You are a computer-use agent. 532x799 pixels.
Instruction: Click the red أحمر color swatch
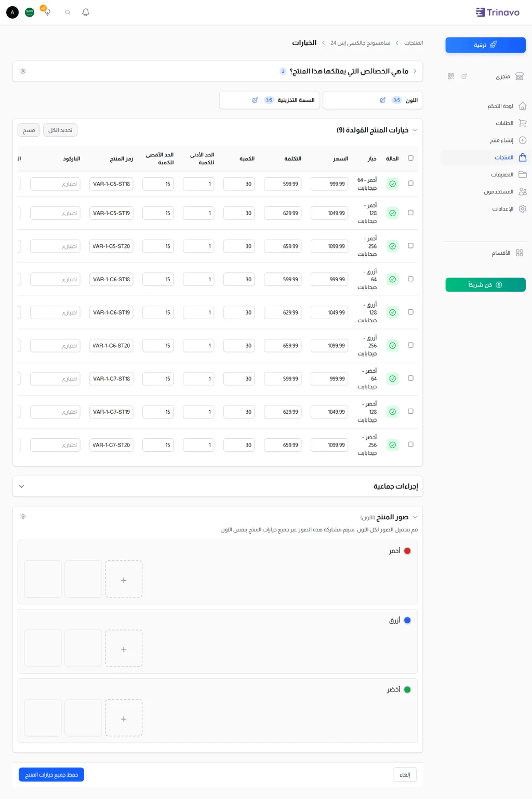pos(407,551)
